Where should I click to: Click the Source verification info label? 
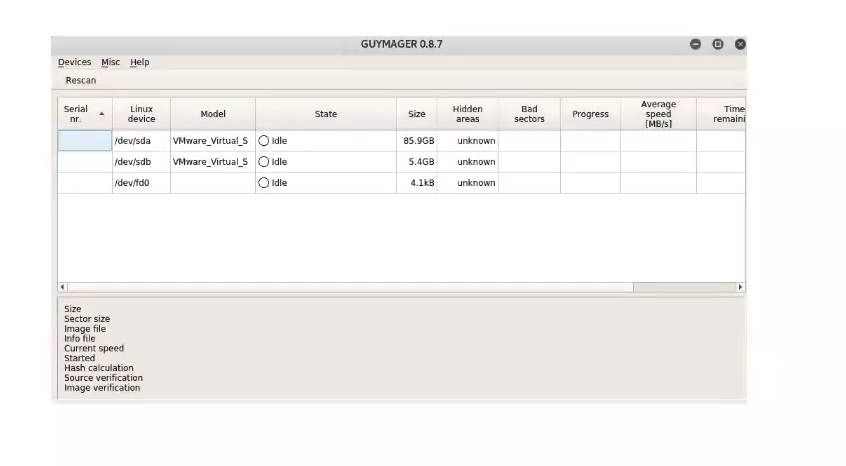tap(104, 378)
